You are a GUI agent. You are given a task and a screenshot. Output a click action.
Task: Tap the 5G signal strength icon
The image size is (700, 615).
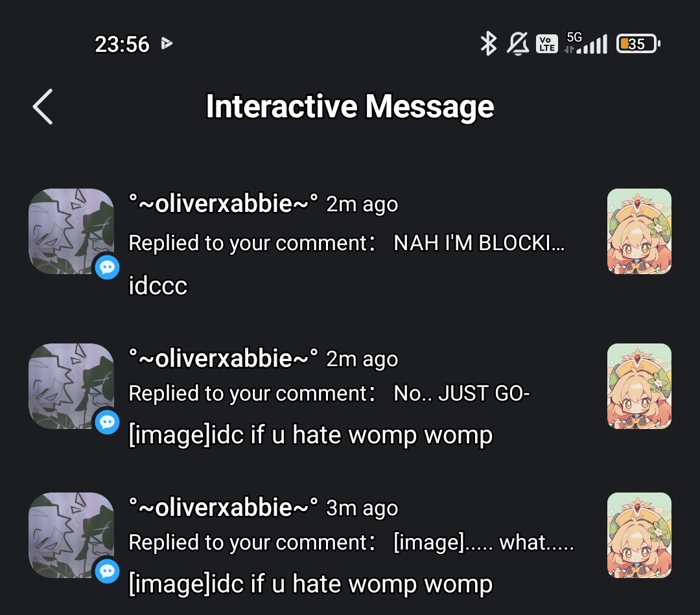pos(586,43)
